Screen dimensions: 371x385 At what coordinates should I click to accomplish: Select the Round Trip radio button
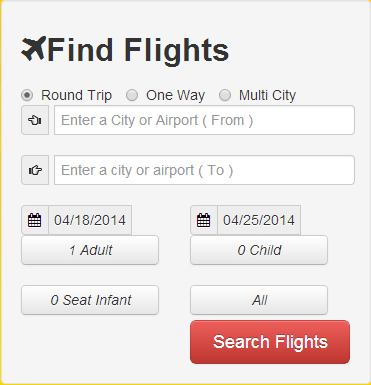(x=27, y=95)
